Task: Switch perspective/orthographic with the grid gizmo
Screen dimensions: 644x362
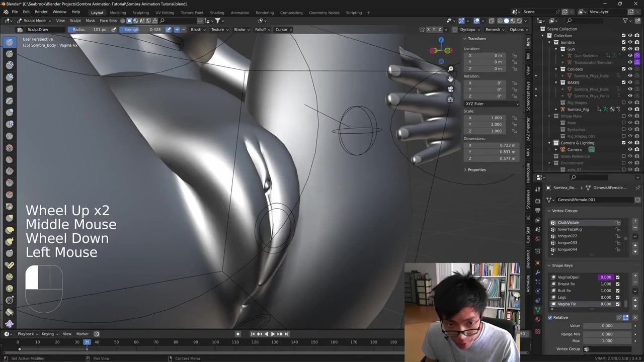Action: [x=450, y=99]
